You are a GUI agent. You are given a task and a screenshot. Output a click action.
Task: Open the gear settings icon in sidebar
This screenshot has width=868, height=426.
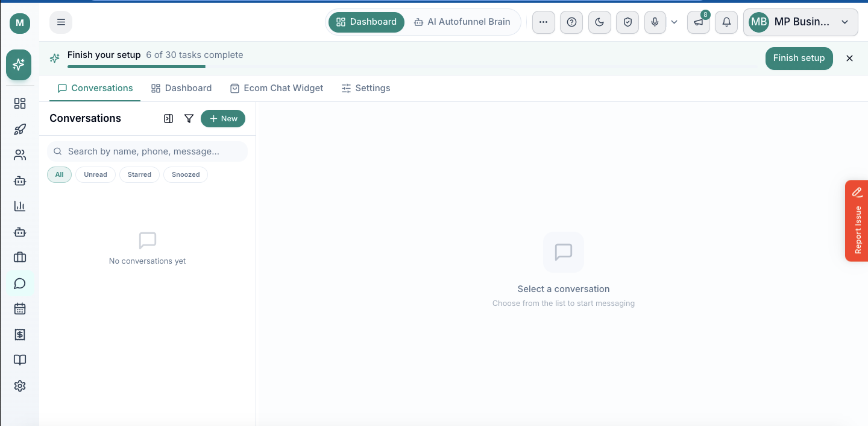[20, 386]
